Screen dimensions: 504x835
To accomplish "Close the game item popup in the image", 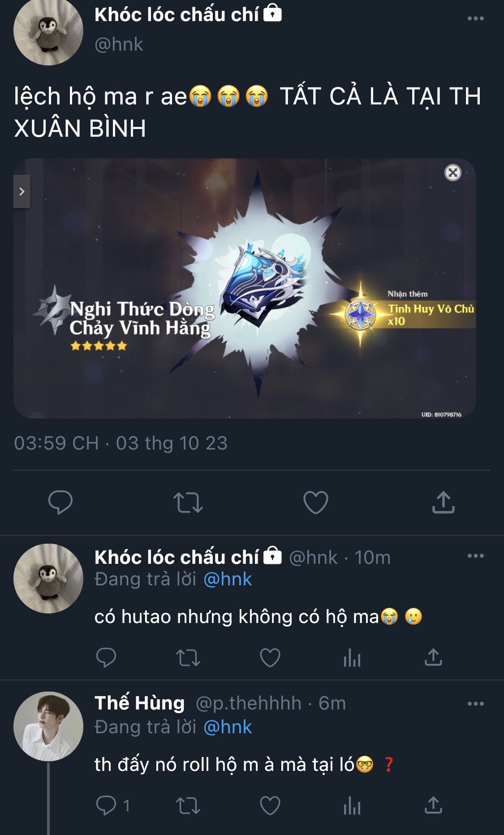I will pos(453,173).
